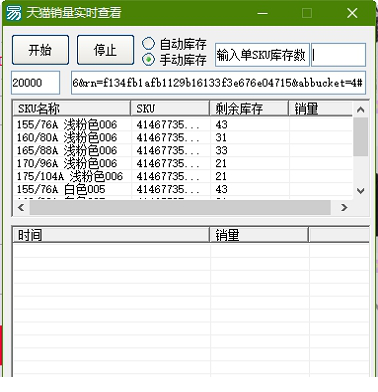Image resolution: width=378 pixels, height=392 pixels.
Task: Minimize the 天猫销量实时查看 window
Action: [x=263, y=13]
